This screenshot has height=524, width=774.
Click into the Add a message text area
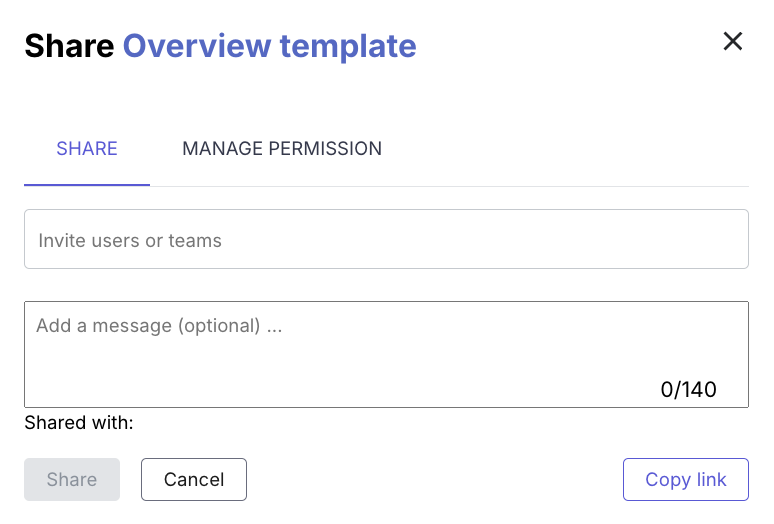click(387, 354)
